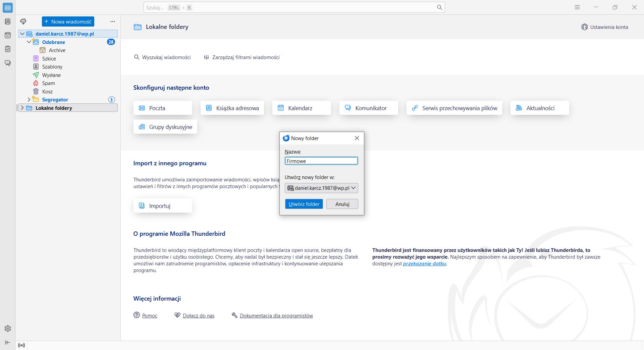644x350 pixels.
Task: Collapse the spaces toolbar arrow icon
Action: tap(8, 342)
